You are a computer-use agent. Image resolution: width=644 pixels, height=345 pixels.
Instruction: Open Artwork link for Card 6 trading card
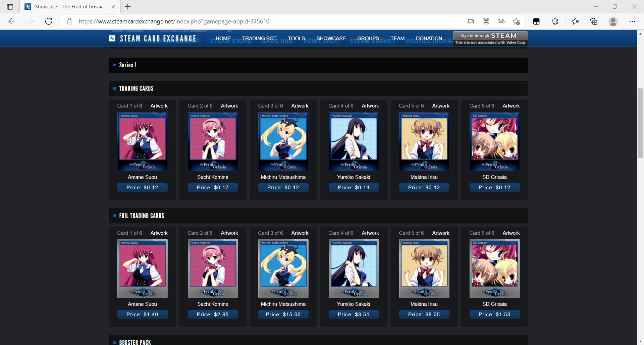click(511, 106)
